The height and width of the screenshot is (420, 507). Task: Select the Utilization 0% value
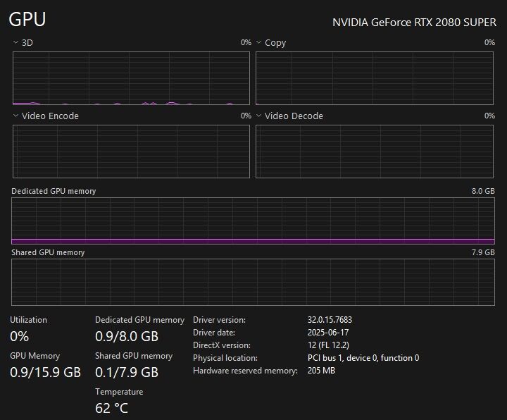(x=20, y=336)
